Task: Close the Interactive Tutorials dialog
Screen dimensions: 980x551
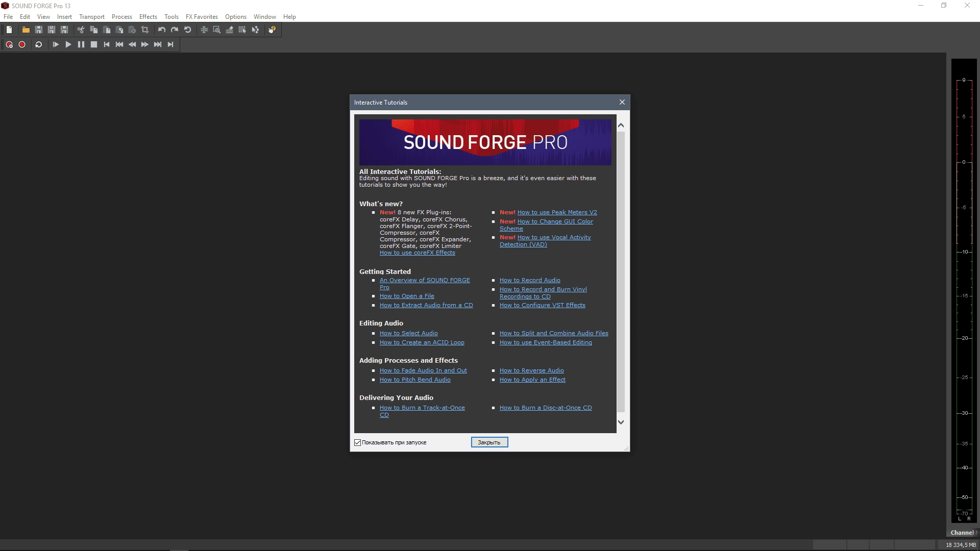Action: [622, 102]
